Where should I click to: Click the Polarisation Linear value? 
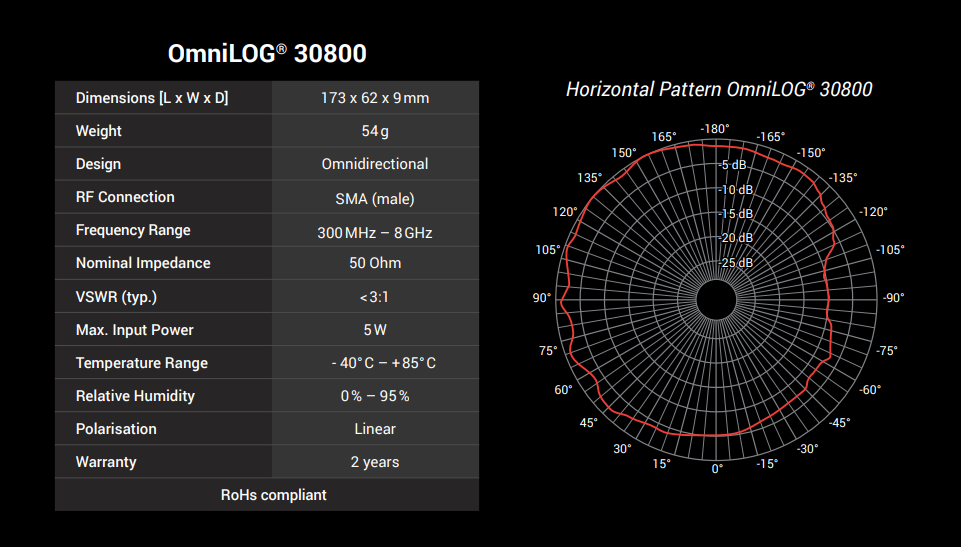[375, 429]
